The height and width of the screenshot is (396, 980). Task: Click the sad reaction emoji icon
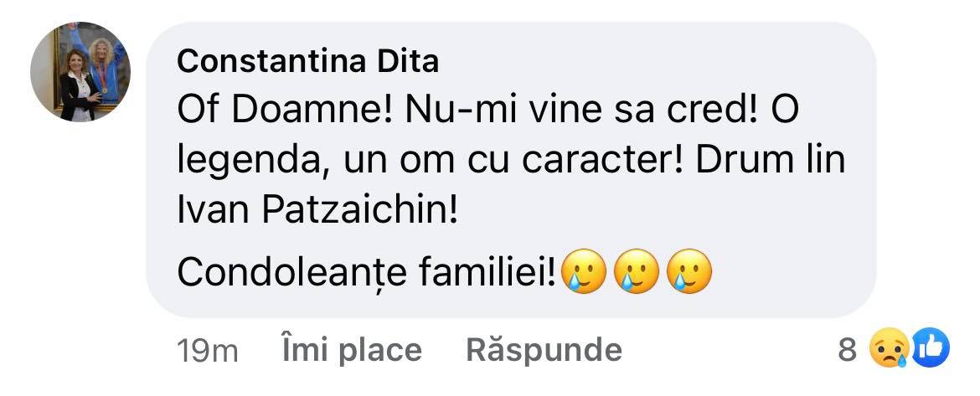click(889, 349)
